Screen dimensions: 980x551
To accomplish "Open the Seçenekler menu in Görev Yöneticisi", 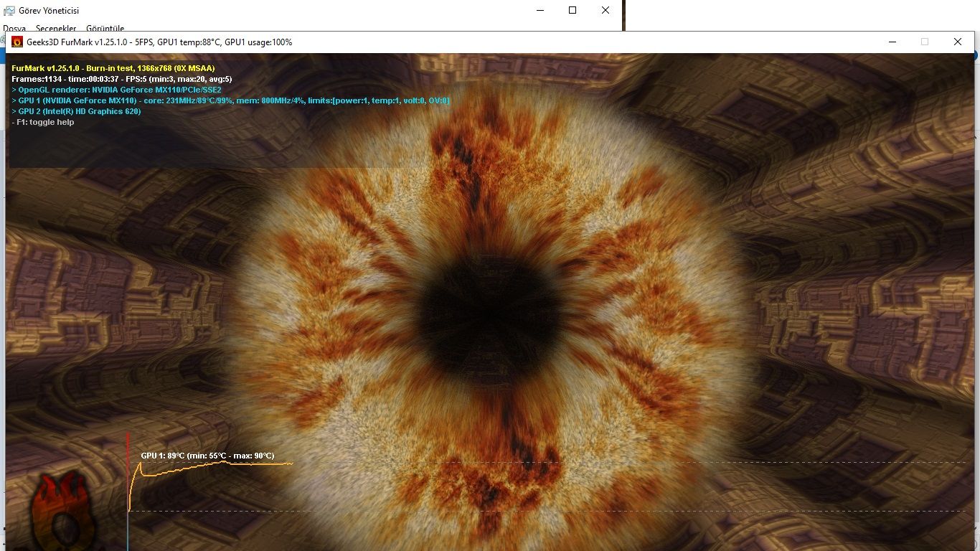I will click(x=56, y=29).
